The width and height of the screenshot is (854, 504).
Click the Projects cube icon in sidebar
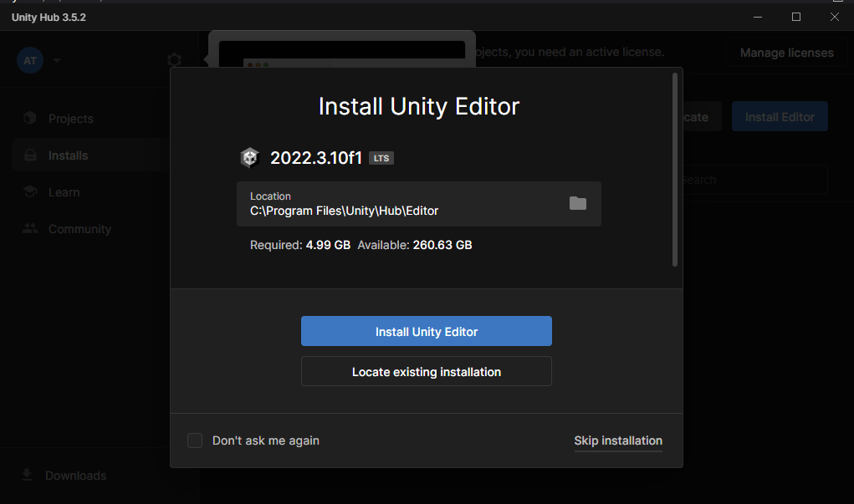coord(30,118)
